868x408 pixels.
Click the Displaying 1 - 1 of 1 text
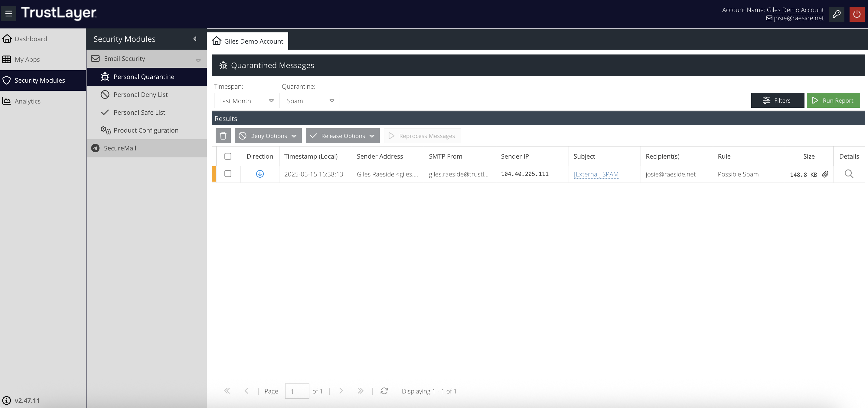pyautogui.click(x=429, y=391)
